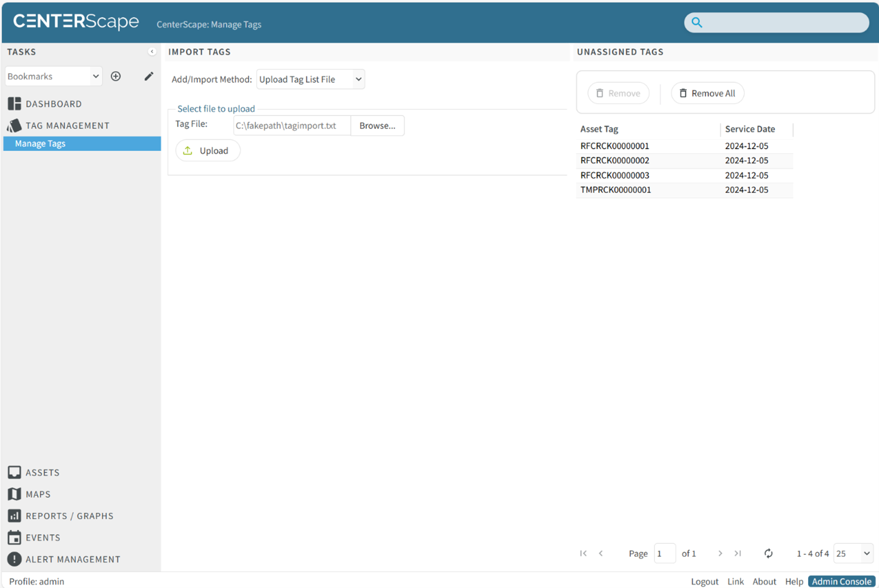Image resolution: width=879 pixels, height=588 pixels.
Task: Open the Bookmarks dropdown
Action: [53, 76]
